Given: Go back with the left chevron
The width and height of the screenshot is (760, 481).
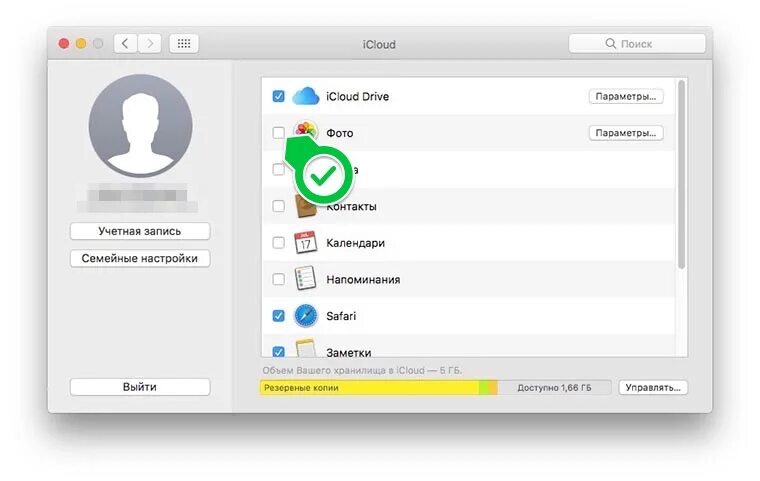Looking at the screenshot, I should tap(125, 44).
